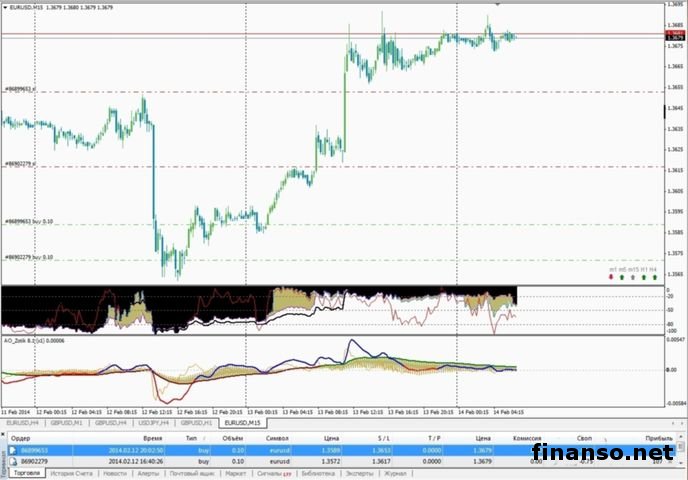This screenshot has height=480, width=688.
Task: Click the green H4 trend arrow indicator
Action: 654,277
